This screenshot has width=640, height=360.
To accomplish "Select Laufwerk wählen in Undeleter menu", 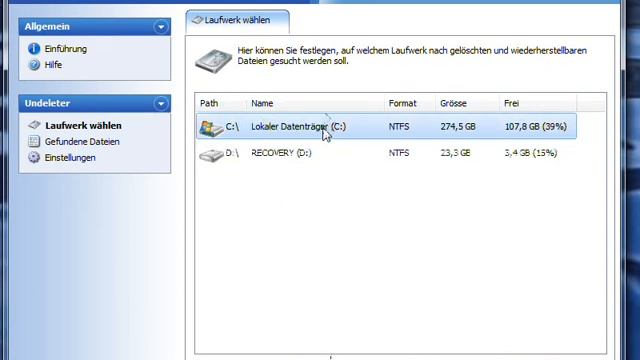I will 83,126.
